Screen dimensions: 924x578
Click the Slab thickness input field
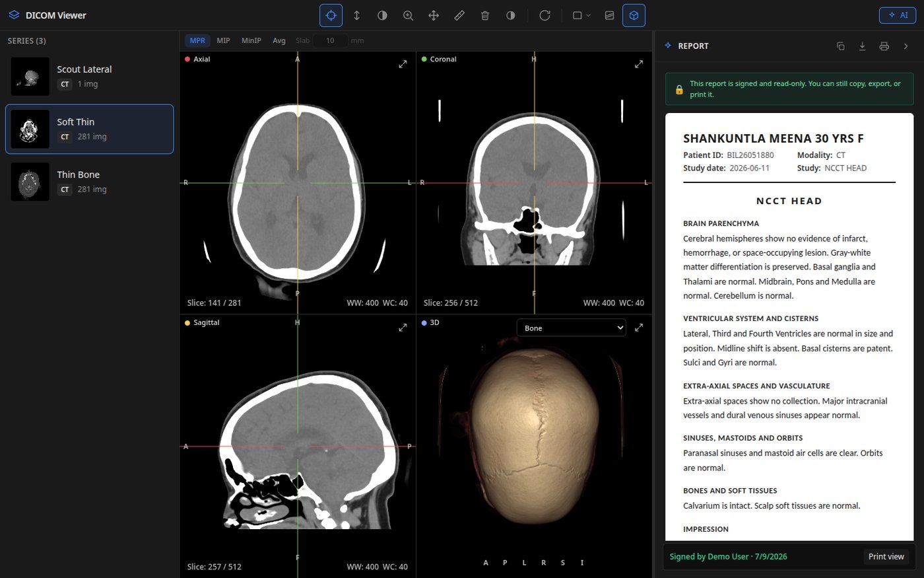pos(330,40)
